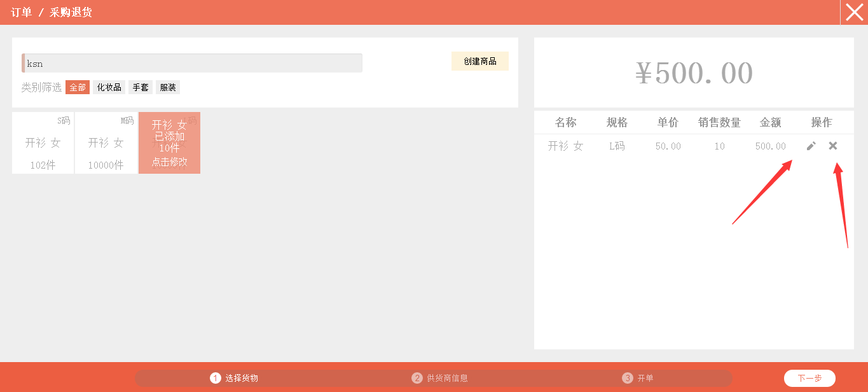Click the already-added tile showing 点击修改
Viewport: 868px width, 392px height.
click(x=169, y=143)
